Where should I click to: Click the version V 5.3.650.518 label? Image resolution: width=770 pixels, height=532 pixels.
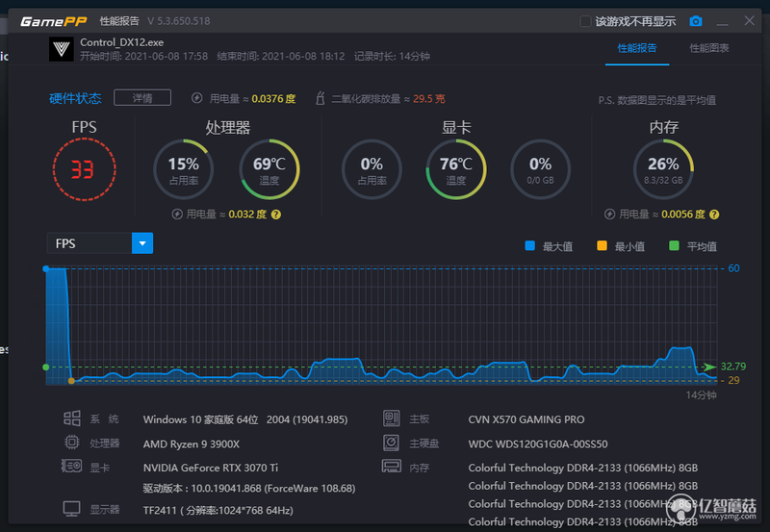179,21
